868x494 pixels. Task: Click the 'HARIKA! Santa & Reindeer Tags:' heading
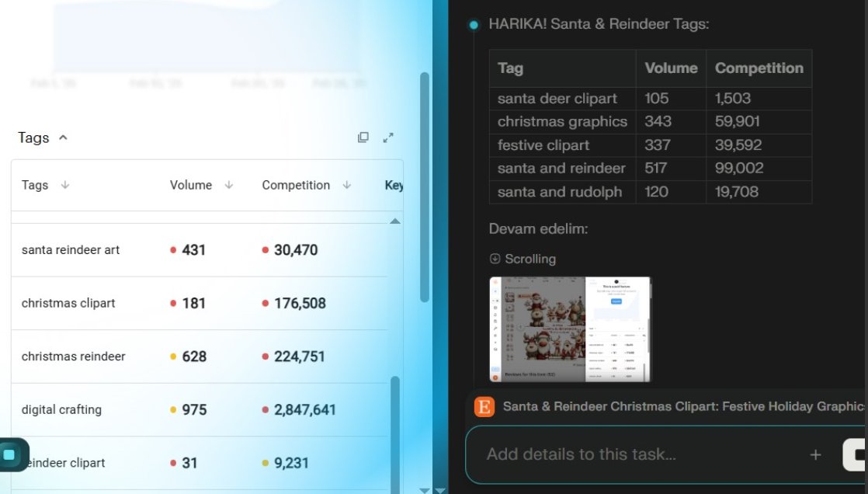599,24
